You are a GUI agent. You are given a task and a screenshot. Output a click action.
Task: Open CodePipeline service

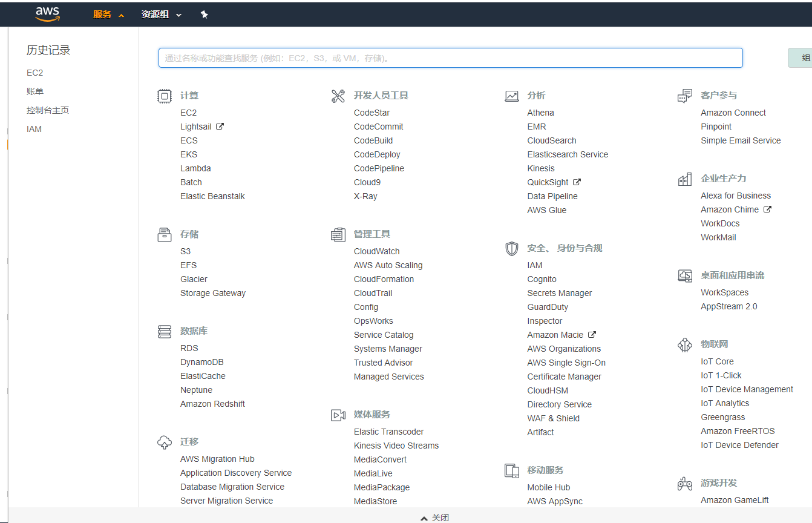(x=379, y=168)
